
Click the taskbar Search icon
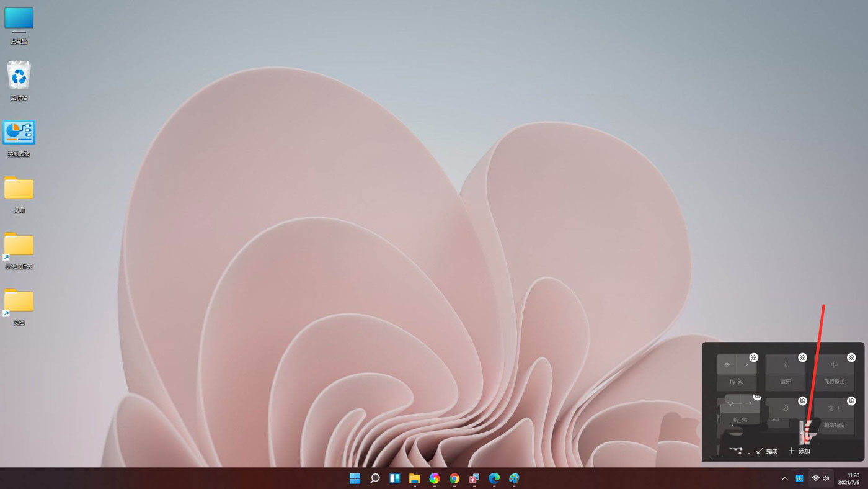[374, 478]
